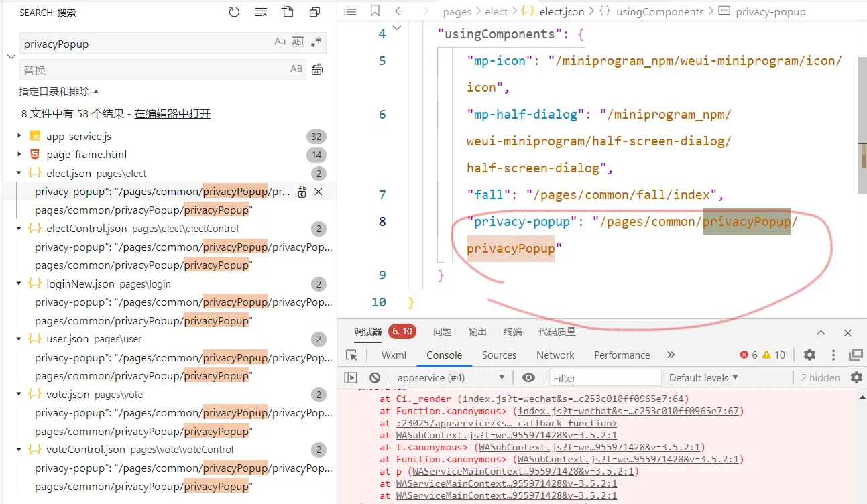867x504 pixels.
Task: Show the console sidebar
Action: click(x=351, y=377)
